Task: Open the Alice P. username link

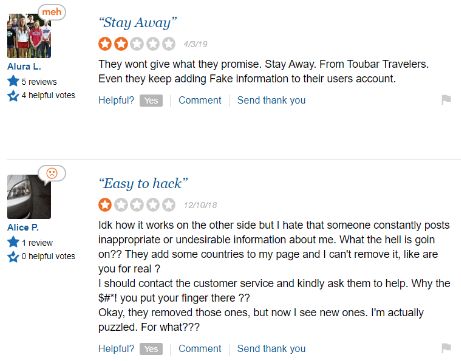Action: [x=23, y=227]
